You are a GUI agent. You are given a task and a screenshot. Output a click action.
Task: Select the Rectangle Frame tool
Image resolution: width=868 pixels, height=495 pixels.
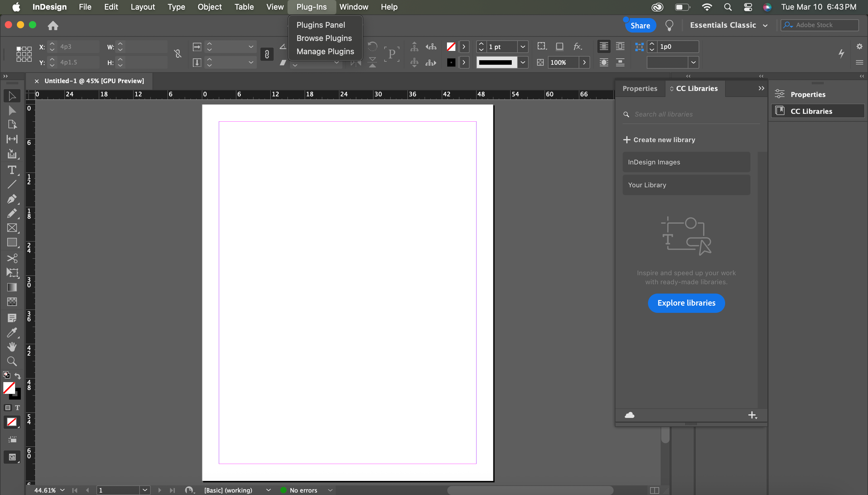12,228
